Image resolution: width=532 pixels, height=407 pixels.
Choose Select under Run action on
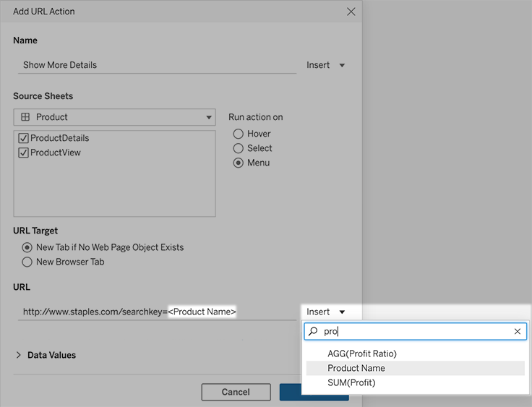point(239,148)
